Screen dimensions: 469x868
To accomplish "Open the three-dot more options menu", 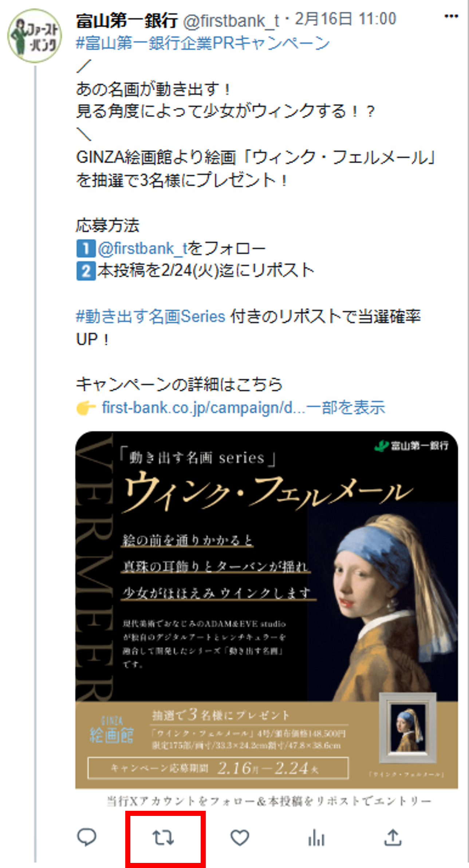I will point(451,16).
